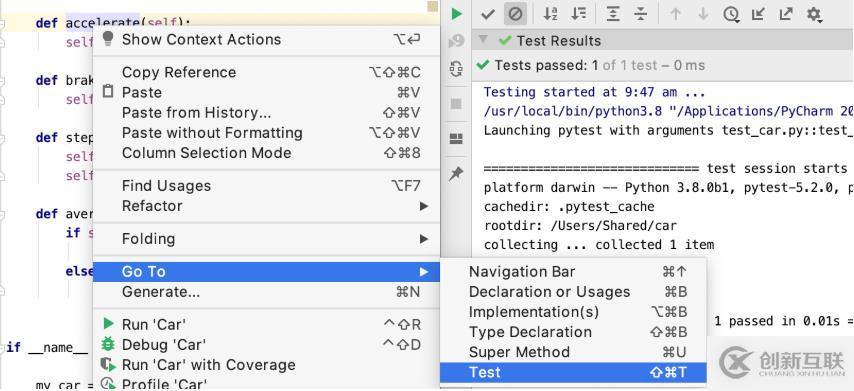Viewport: 854px width, 391px height.
Task: Select Copy Reference menu entry
Action: pyautogui.click(x=266, y=72)
